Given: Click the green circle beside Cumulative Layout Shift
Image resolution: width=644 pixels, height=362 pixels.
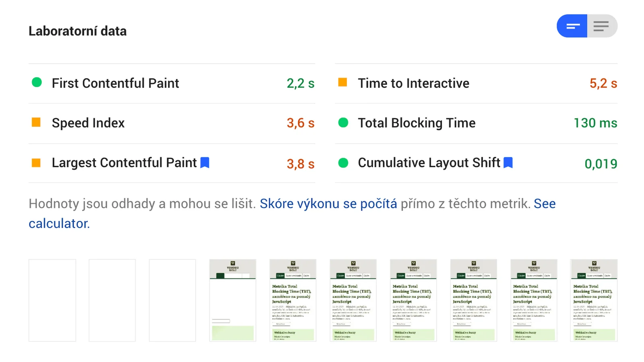Looking at the screenshot, I should pyautogui.click(x=343, y=162).
